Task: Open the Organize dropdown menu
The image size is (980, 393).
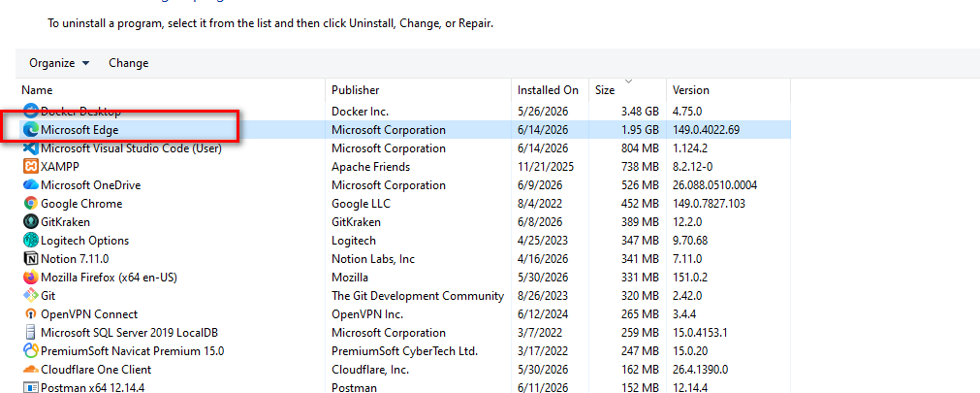Action: pos(59,62)
